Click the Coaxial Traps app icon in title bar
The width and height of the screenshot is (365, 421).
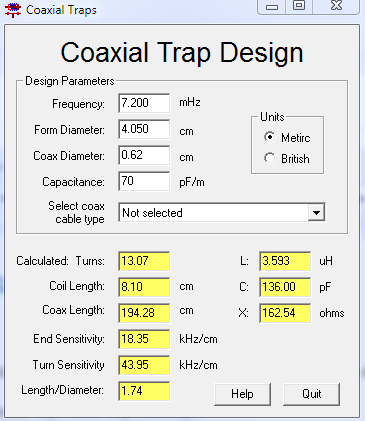pyautogui.click(x=13, y=10)
